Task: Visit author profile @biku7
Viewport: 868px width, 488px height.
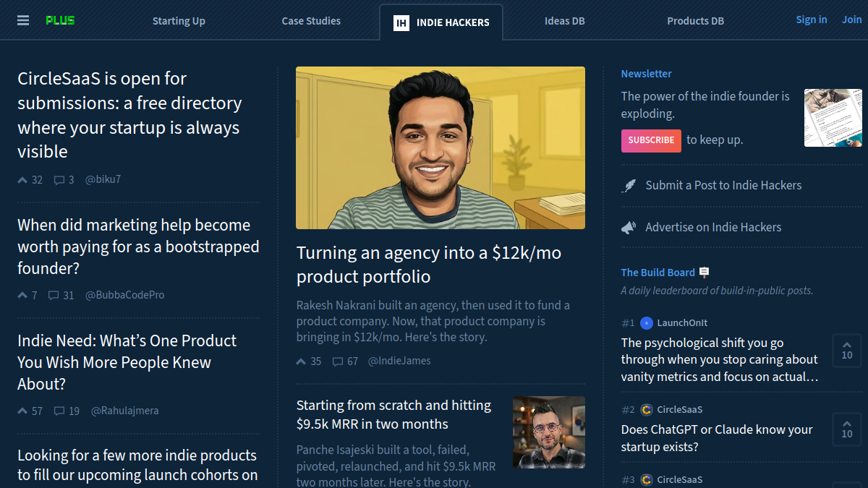Action: point(103,179)
